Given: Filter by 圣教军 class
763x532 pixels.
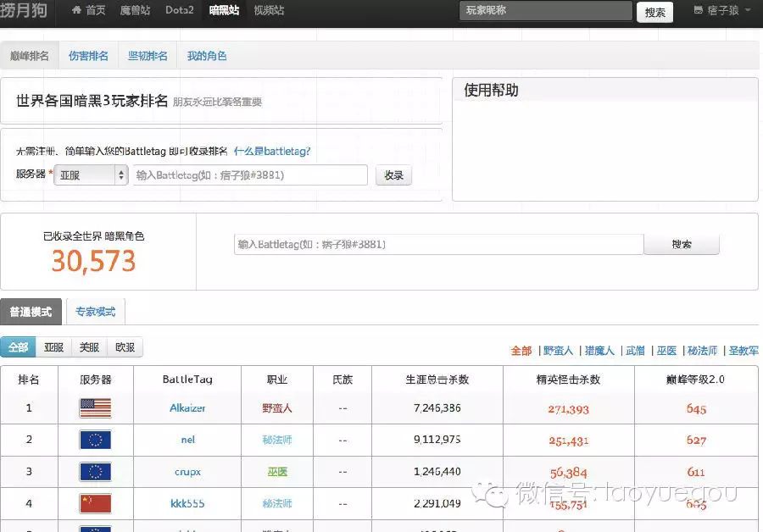Looking at the screenshot, I should [744, 350].
